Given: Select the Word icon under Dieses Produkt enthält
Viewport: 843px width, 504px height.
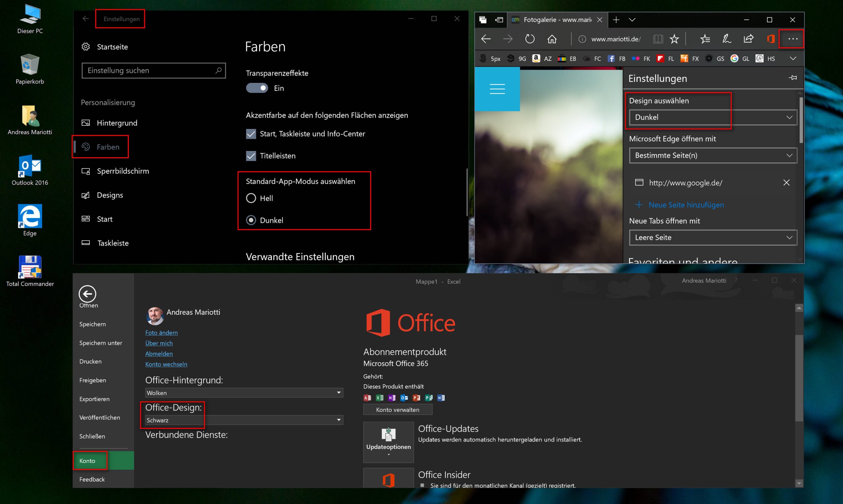Looking at the screenshot, I should (x=441, y=398).
